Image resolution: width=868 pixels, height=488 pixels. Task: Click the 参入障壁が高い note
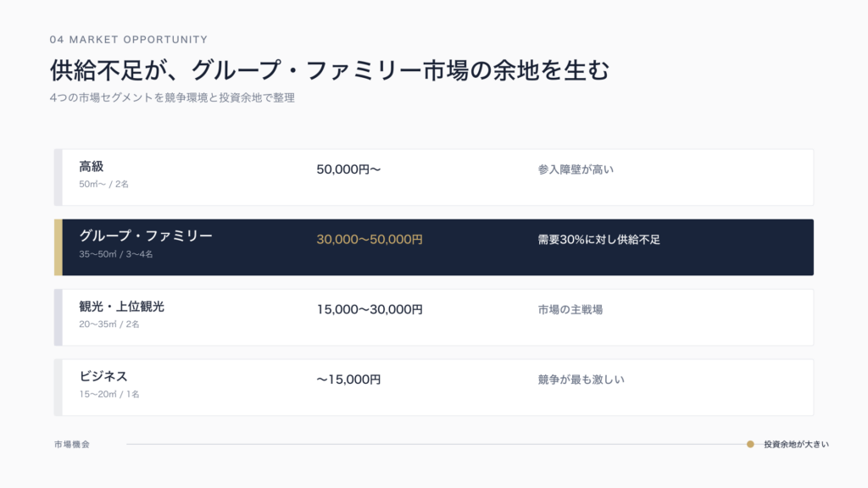[576, 169]
